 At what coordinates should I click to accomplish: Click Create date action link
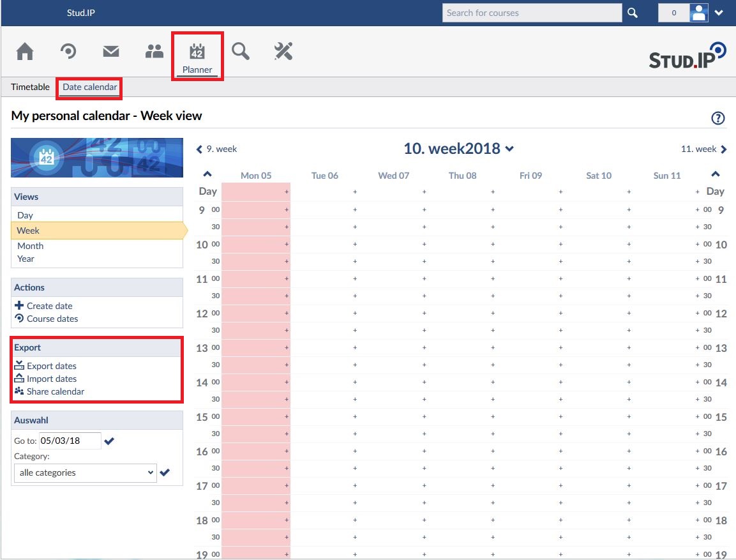(x=49, y=306)
